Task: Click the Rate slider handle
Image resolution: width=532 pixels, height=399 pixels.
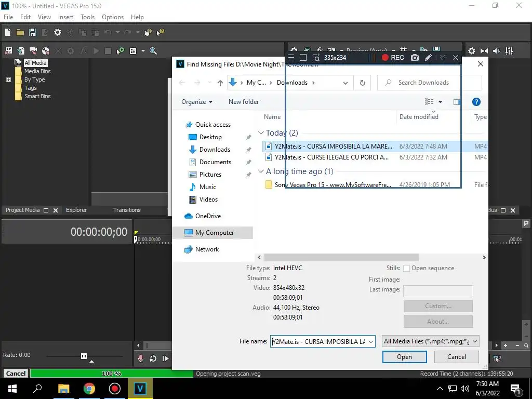Action: 84,356
